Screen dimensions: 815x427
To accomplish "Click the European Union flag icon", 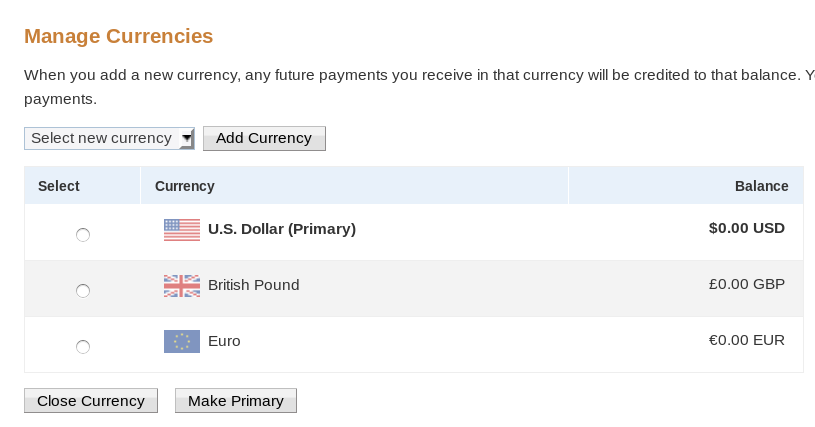I will coord(182,342).
